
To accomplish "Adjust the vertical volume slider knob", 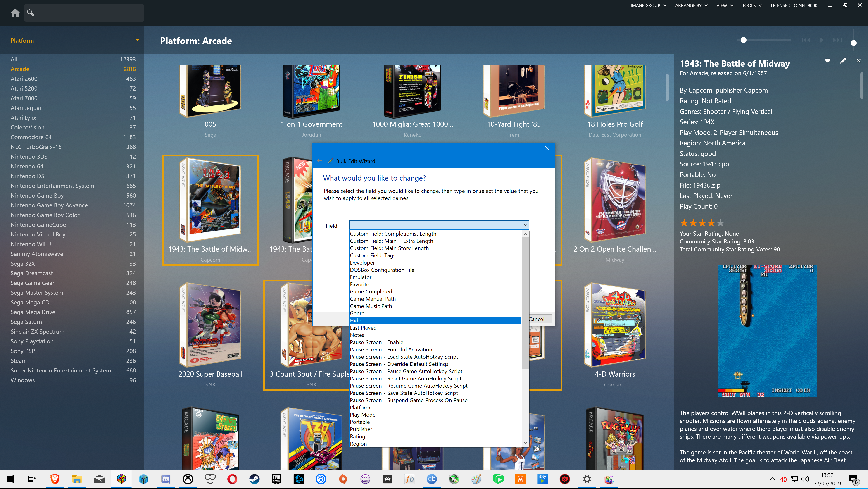I will click(854, 43).
